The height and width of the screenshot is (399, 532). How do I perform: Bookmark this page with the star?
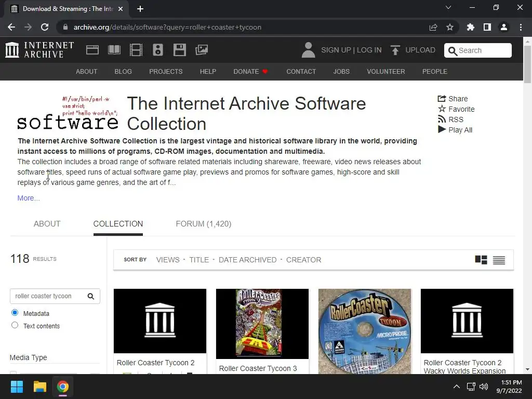click(450, 27)
